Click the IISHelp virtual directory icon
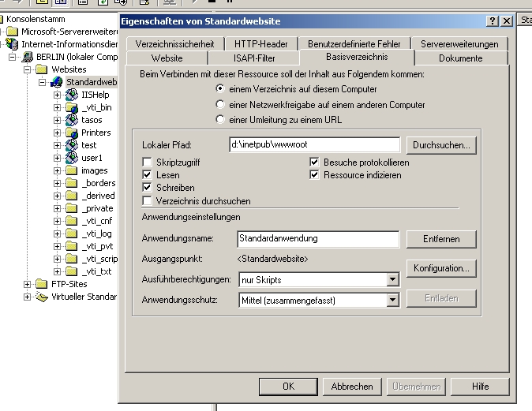Viewport: 532px width, 411px height. tap(72, 95)
